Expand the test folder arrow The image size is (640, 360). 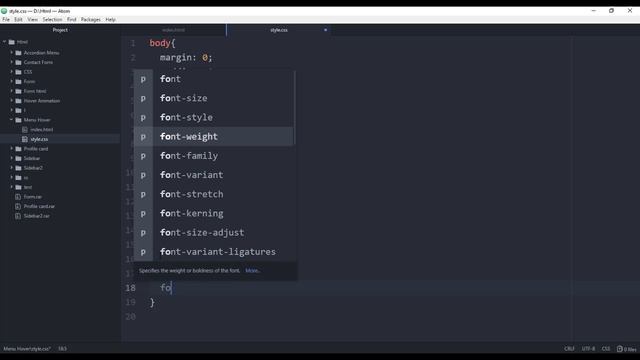[11, 187]
